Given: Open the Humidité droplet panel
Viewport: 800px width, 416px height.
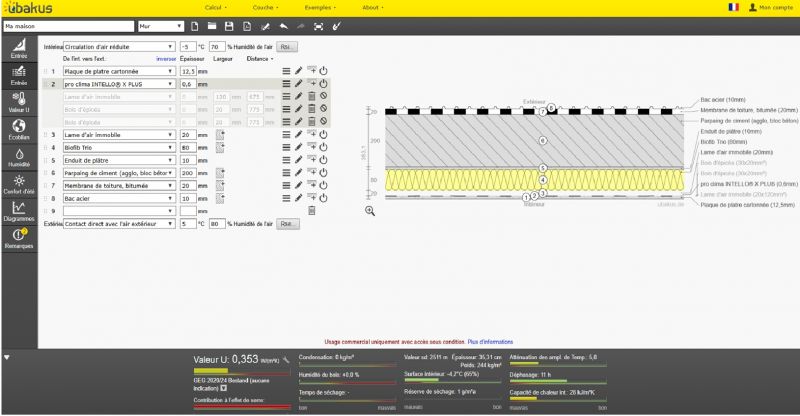Looking at the screenshot, I should click(19, 157).
